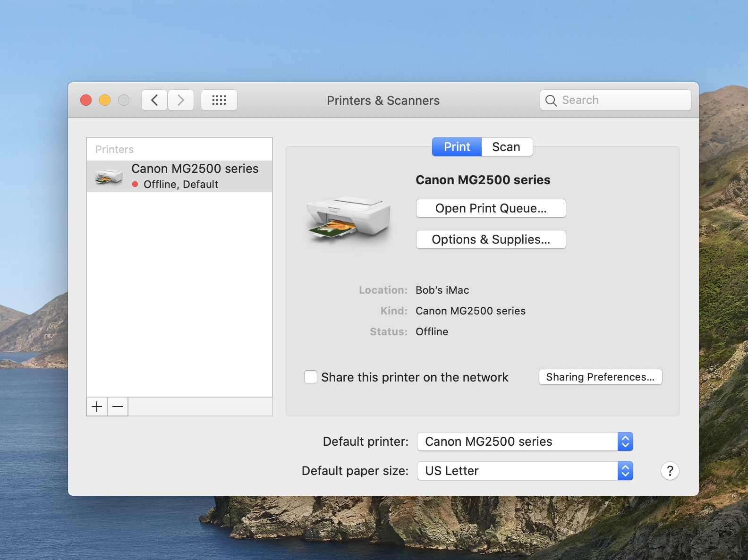Minimize the window with the yellow button
The height and width of the screenshot is (560, 748).
tap(105, 100)
